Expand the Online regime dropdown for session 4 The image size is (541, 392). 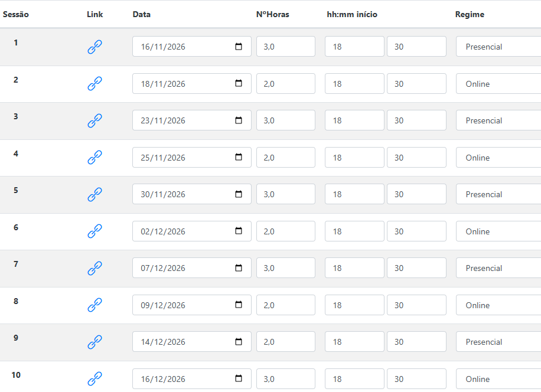coord(498,158)
